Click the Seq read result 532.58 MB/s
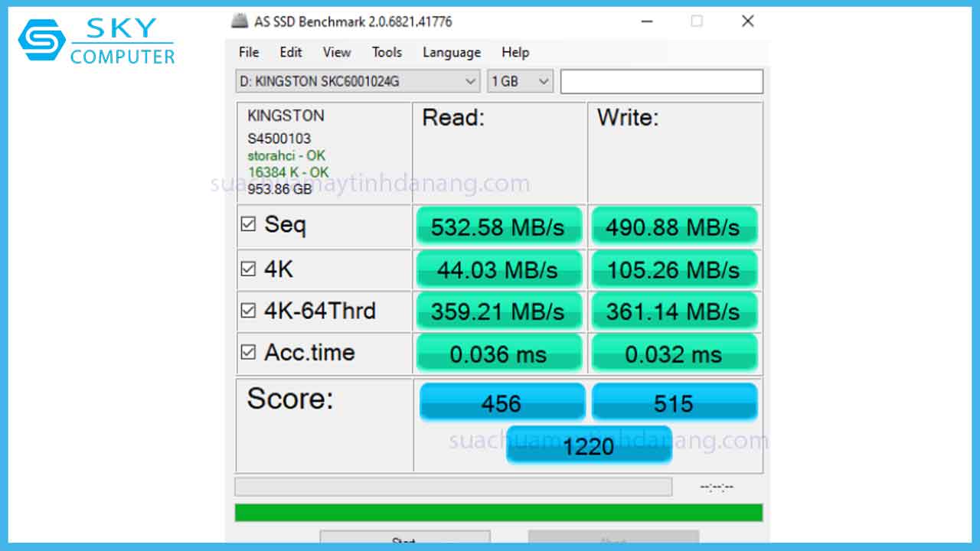 point(498,227)
